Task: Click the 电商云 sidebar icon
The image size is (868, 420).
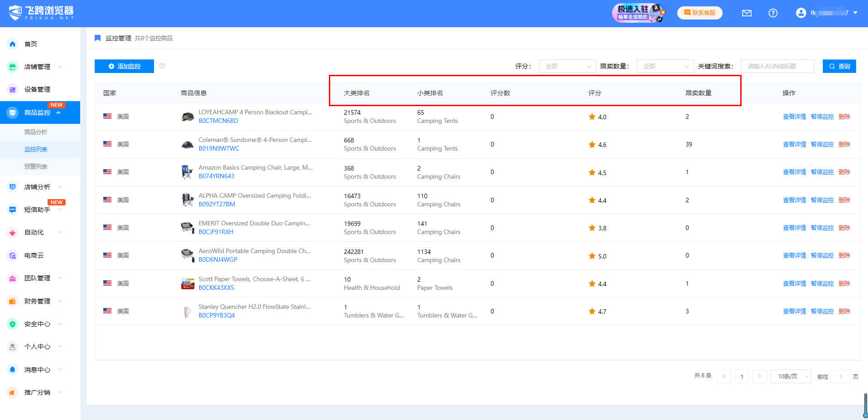Action: [x=13, y=255]
